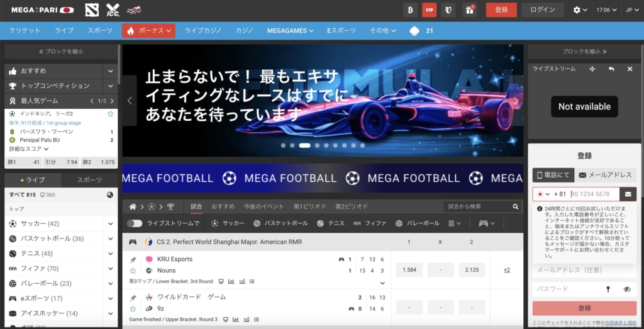Viewport: 644px width, 329px height.
Task: Switch to メールアドレス registration tab
Action: [x=606, y=175]
